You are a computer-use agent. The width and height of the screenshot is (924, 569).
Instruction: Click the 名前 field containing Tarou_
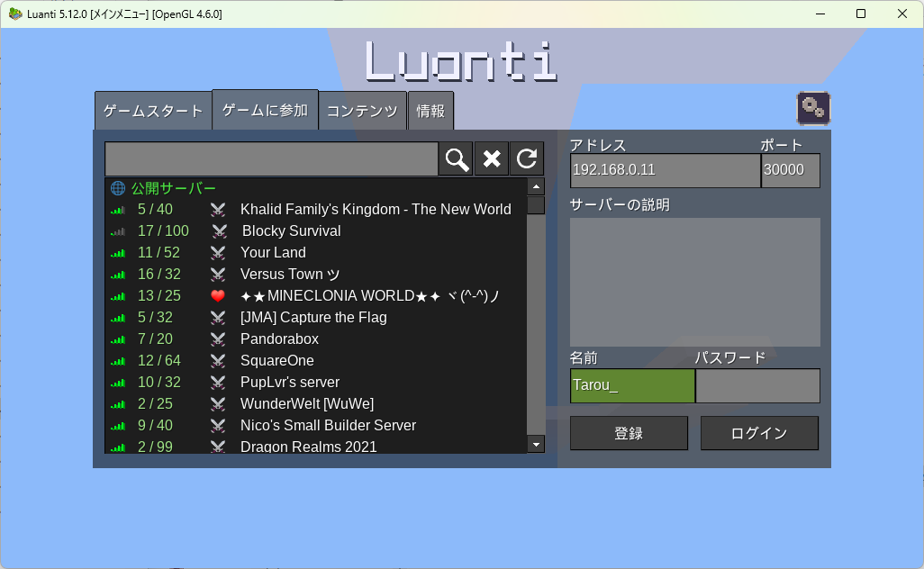[x=632, y=386]
